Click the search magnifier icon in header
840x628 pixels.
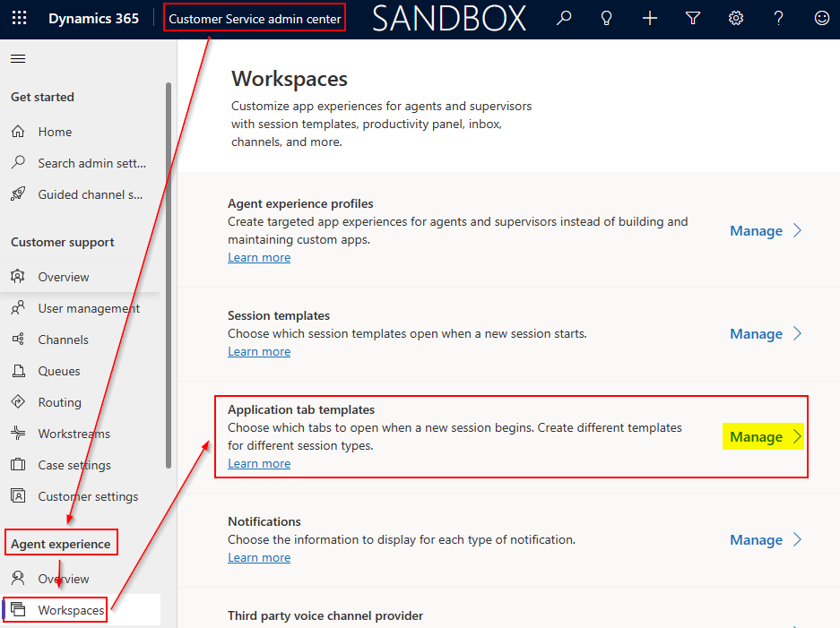pyautogui.click(x=564, y=18)
